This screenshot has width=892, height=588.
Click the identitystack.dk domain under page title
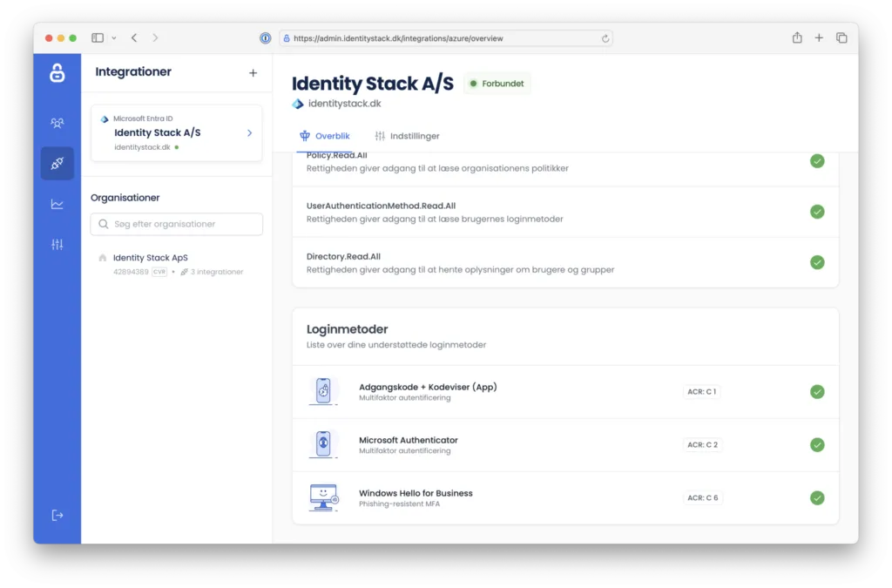345,104
